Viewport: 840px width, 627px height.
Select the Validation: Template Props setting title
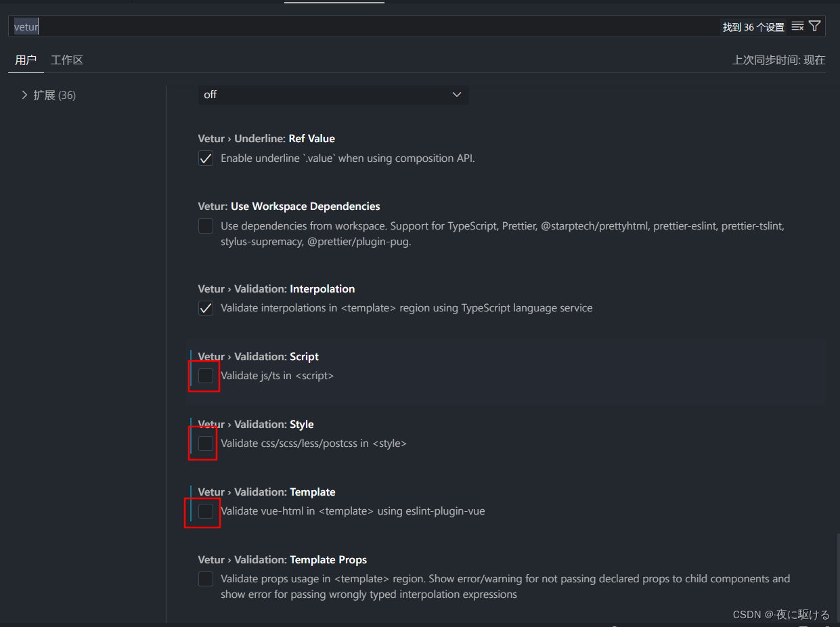point(282,559)
